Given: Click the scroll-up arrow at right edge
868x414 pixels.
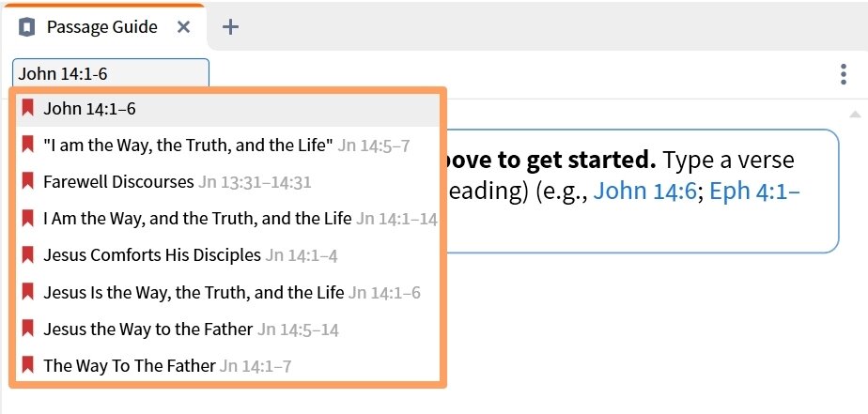Looking at the screenshot, I should 854,114.
